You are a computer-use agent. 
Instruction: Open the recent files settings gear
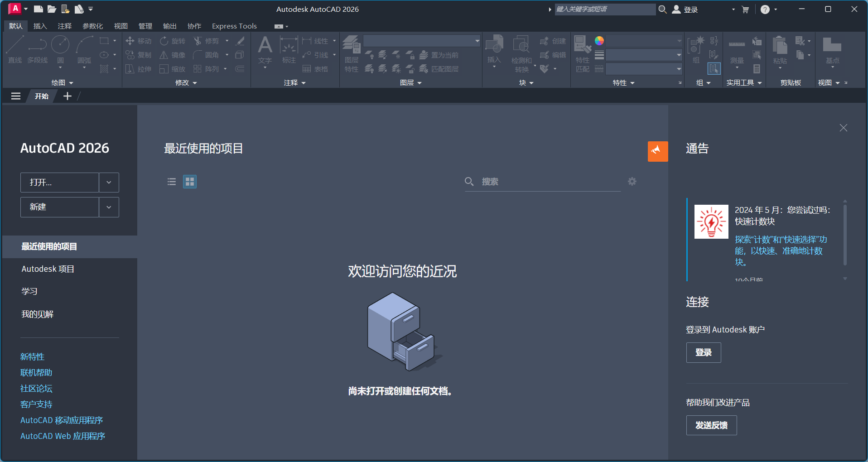coord(632,182)
